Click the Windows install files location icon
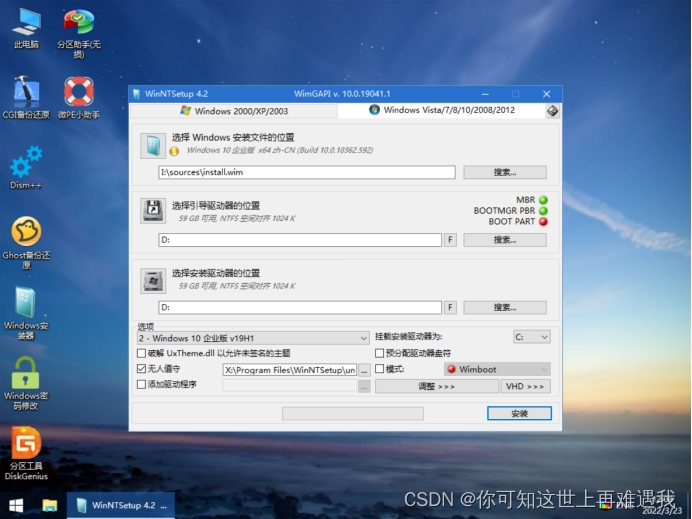 tap(153, 146)
